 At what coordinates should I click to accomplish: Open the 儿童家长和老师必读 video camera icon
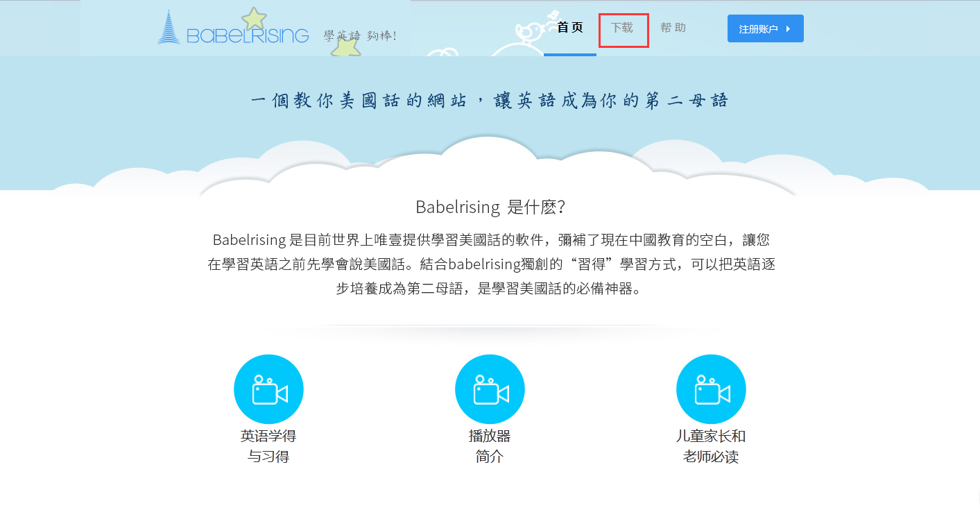click(x=711, y=389)
